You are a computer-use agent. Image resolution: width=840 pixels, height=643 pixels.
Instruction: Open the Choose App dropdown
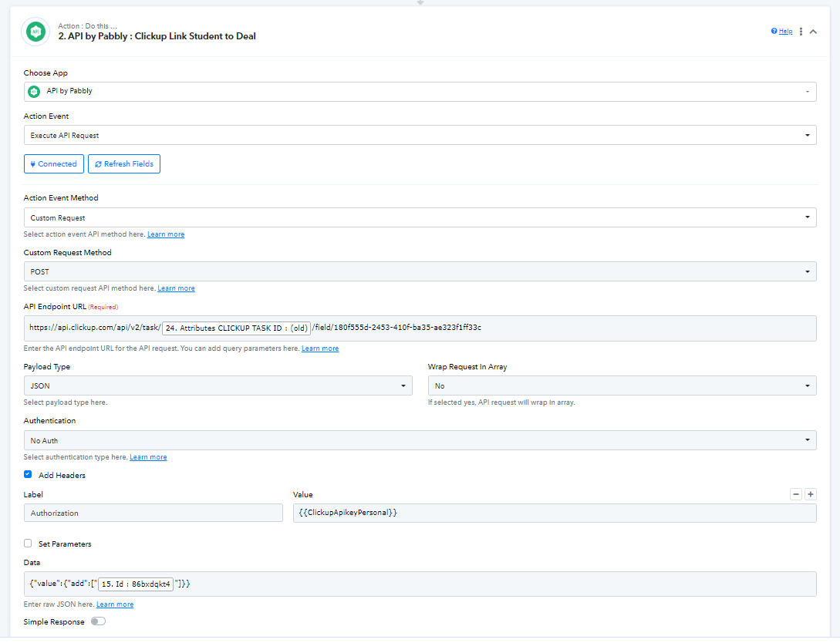pyautogui.click(x=420, y=92)
